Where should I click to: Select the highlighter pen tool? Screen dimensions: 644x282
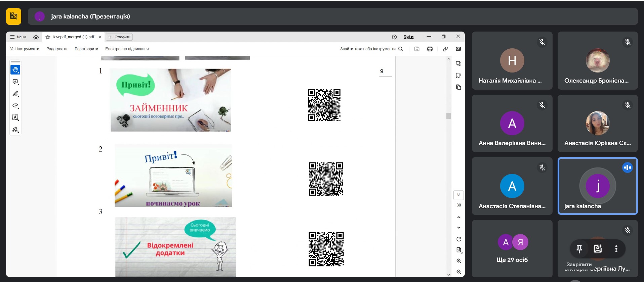(15, 94)
